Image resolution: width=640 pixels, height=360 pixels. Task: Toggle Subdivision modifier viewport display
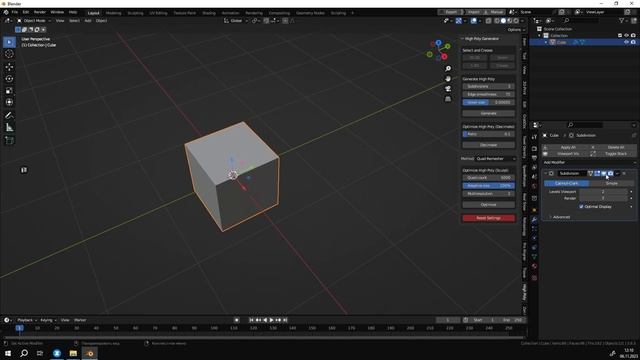click(604, 173)
